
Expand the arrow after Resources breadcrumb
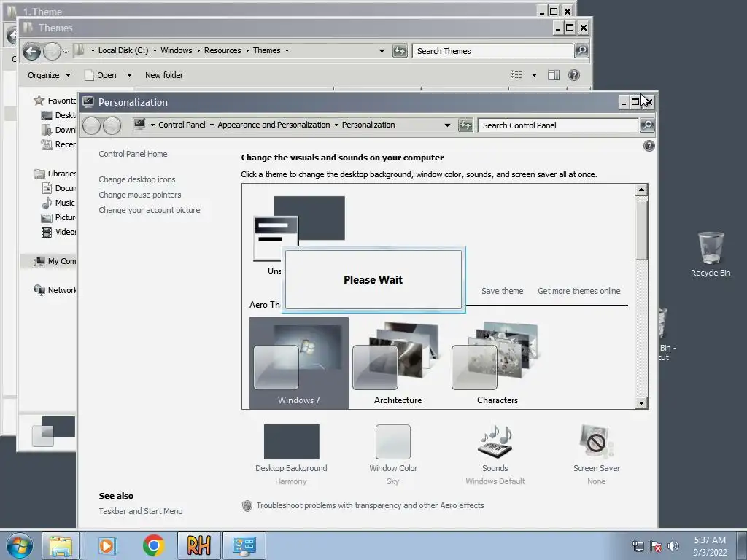click(247, 50)
